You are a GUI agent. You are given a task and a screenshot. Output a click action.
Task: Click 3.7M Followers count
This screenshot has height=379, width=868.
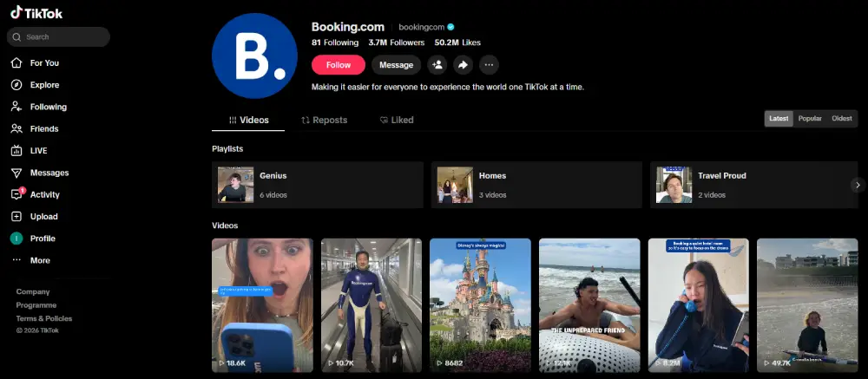(x=397, y=42)
